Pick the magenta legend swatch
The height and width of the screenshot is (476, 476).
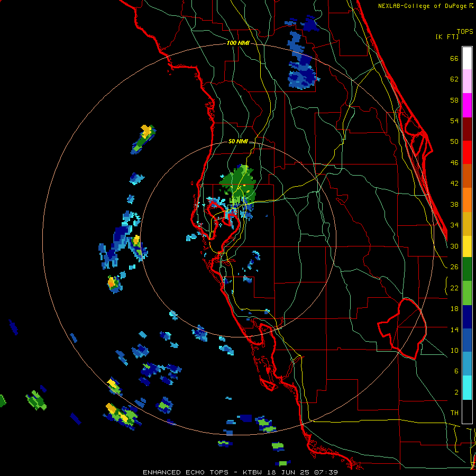pos(467,105)
